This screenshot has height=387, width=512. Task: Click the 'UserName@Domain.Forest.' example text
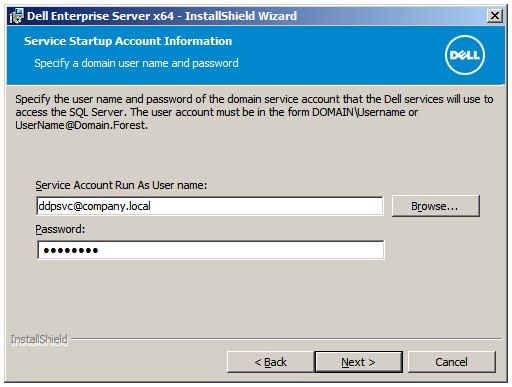pos(81,125)
